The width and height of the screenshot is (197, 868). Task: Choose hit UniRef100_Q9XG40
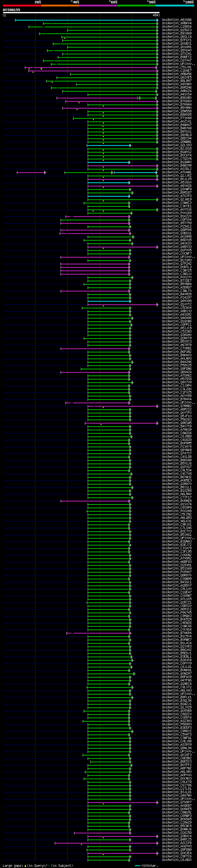(177, 50)
